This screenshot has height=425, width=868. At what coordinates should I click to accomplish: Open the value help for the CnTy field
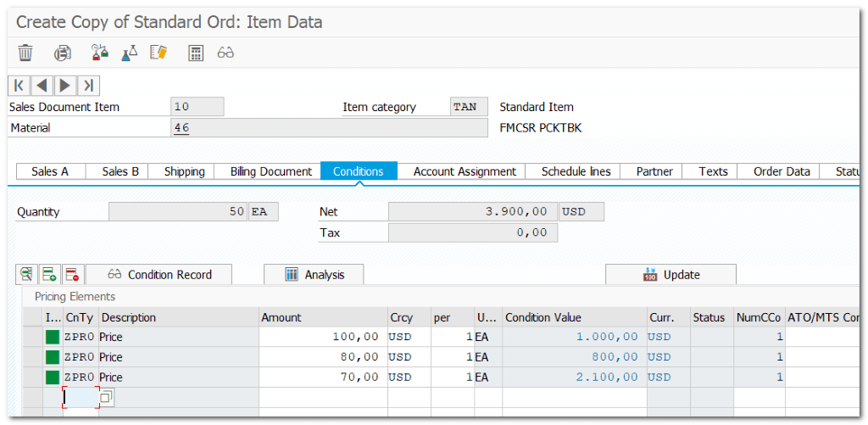(x=106, y=397)
